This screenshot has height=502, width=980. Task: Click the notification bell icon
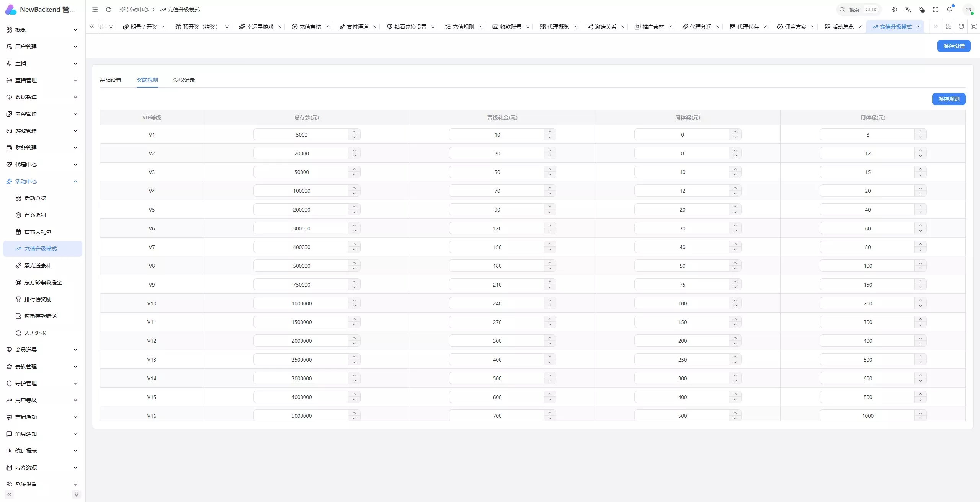point(949,10)
